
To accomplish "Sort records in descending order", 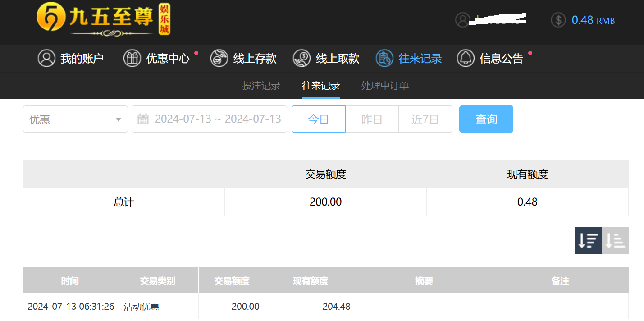I will (588, 241).
